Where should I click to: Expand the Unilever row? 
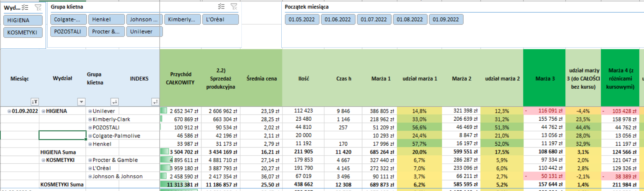tap(90, 111)
